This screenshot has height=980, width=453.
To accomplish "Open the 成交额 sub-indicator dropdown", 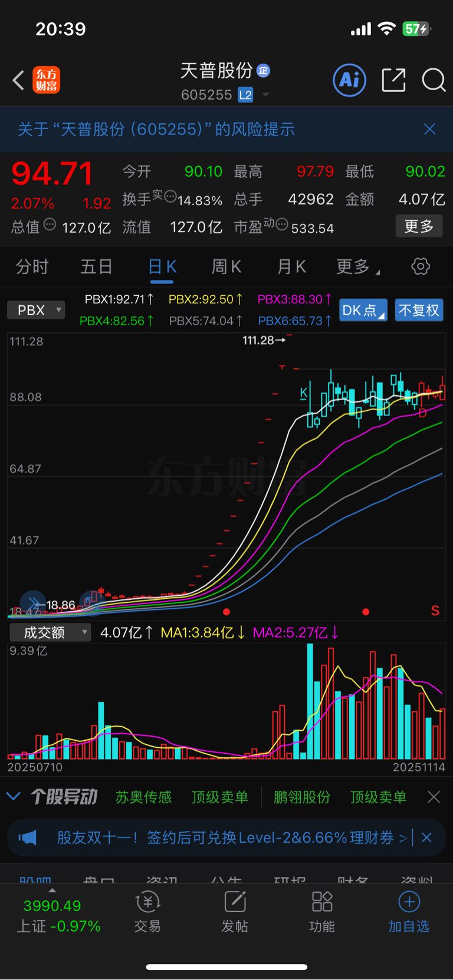I will click(50, 632).
